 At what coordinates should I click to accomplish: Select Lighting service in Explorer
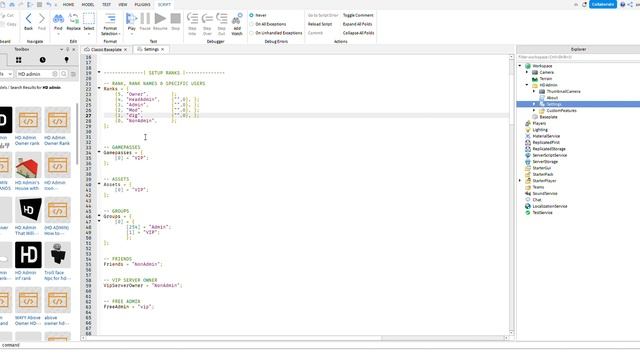coord(540,130)
